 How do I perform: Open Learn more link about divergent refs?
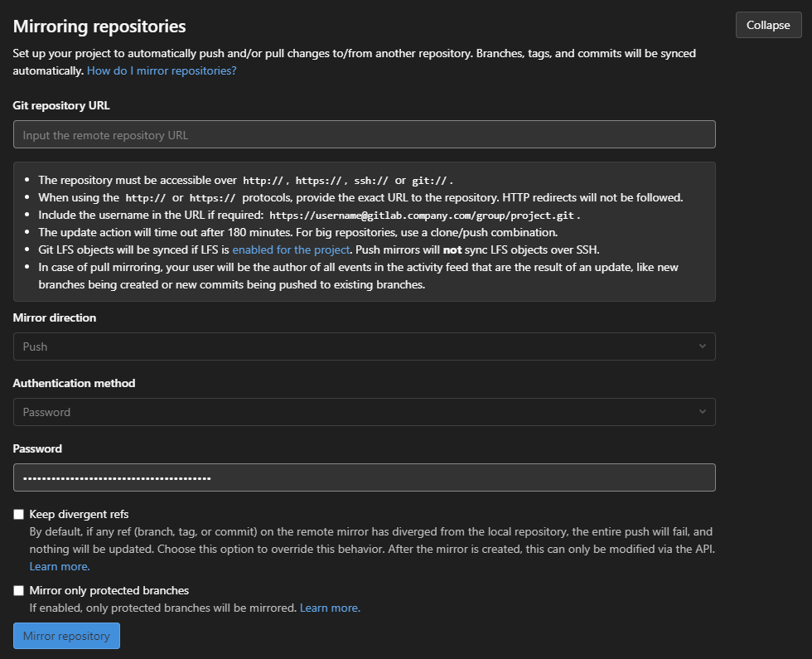pyautogui.click(x=60, y=566)
